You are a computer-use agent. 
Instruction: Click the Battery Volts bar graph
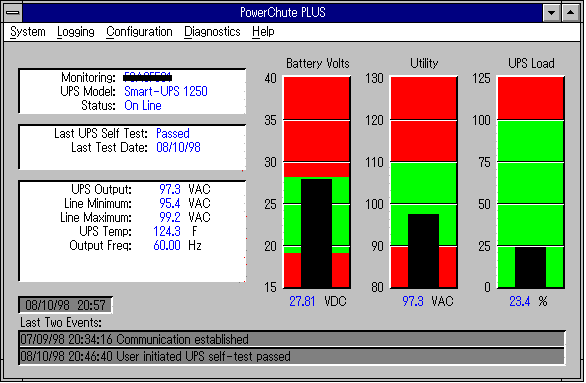click(x=317, y=182)
